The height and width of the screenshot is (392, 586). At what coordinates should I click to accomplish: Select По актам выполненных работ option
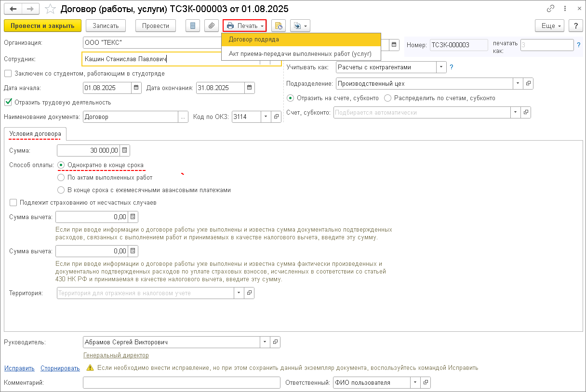click(x=61, y=177)
